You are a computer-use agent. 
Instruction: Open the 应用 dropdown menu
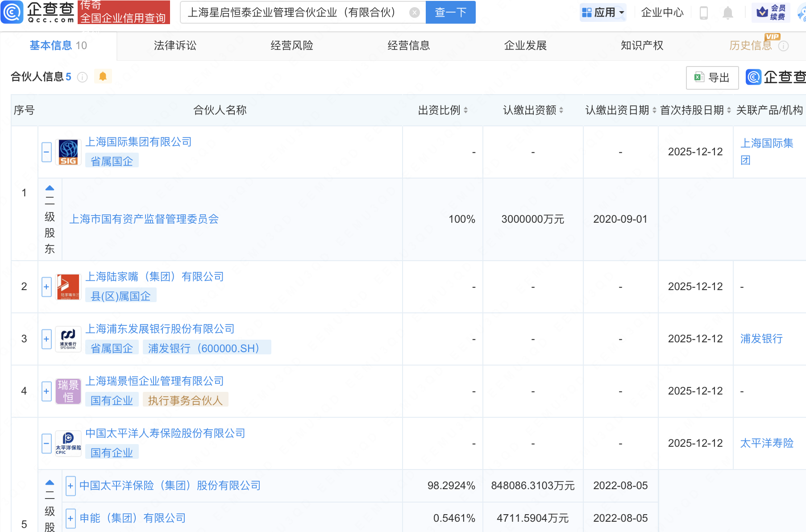tap(603, 12)
